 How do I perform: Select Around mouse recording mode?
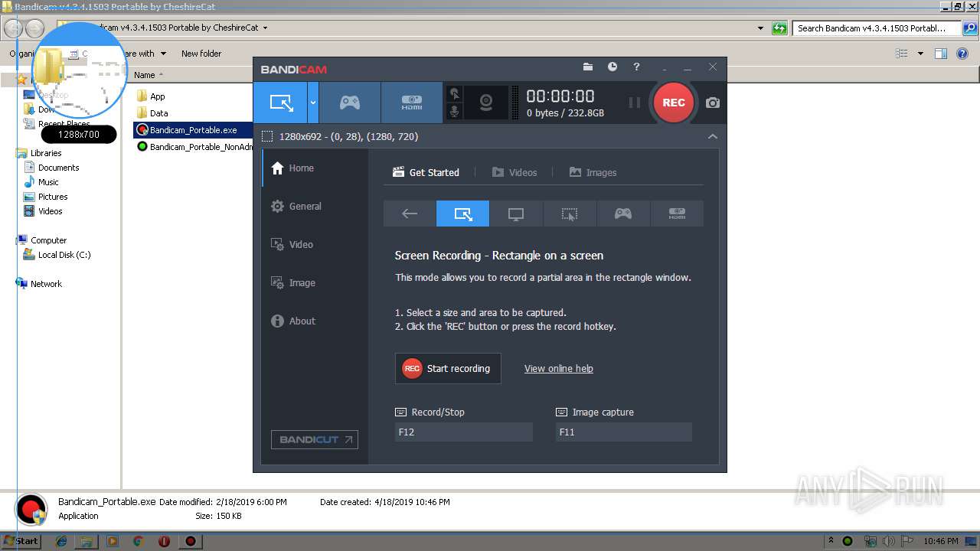coord(570,214)
